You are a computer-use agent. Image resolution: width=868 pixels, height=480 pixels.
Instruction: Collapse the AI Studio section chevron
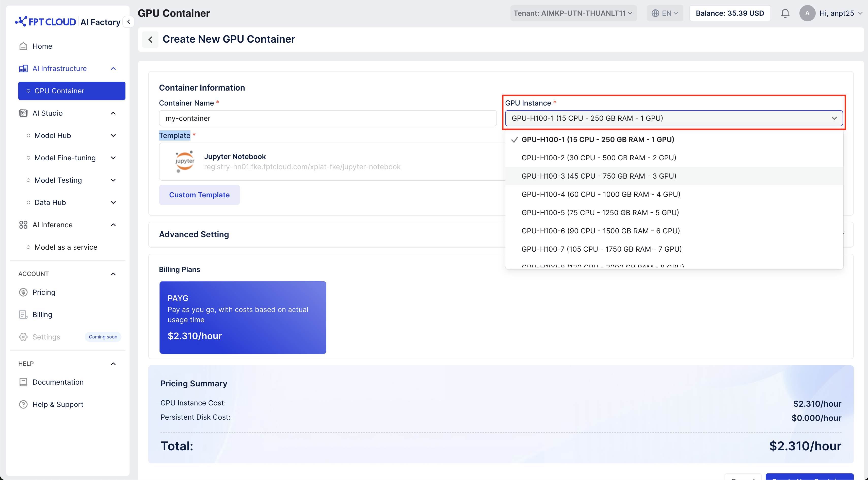(x=113, y=113)
